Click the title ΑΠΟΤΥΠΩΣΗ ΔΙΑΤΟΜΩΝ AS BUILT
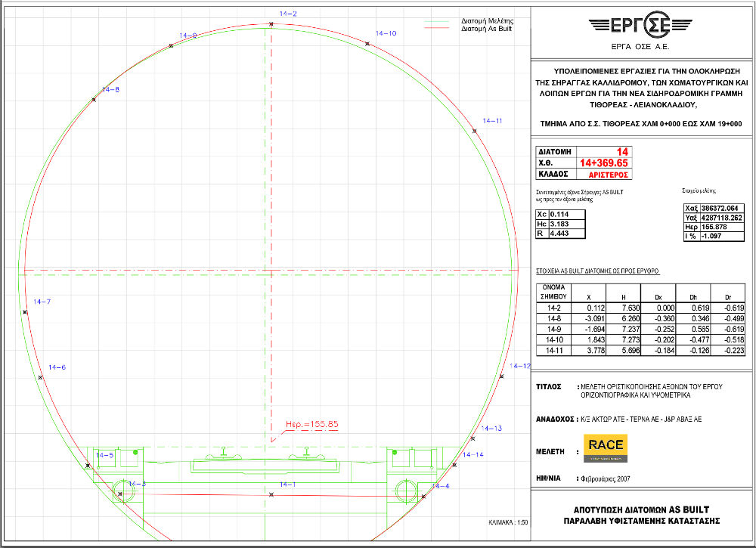Image resolution: width=756 pixels, height=548 pixels. (641, 510)
